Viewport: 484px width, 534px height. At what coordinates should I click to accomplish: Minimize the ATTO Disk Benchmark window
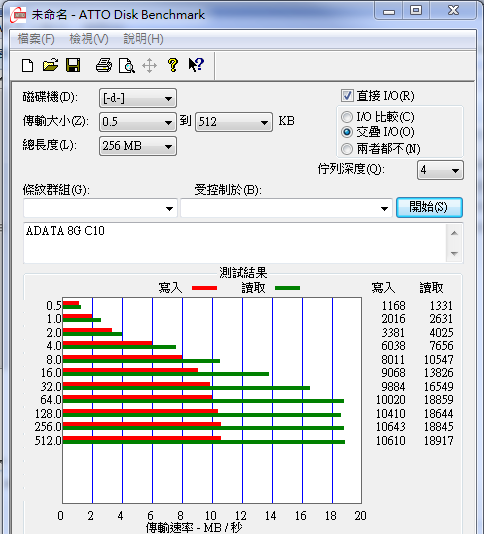pyautogui.click(x=388, y=11)
